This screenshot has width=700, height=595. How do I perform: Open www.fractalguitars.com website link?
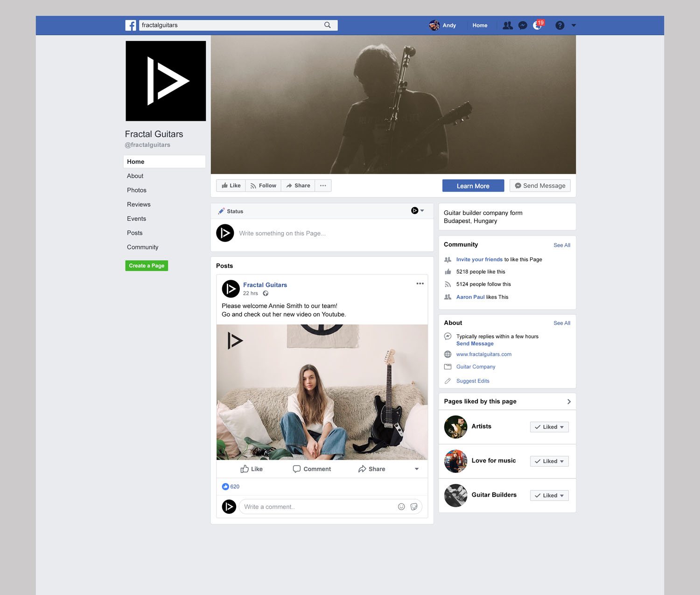tap(483, 354)
